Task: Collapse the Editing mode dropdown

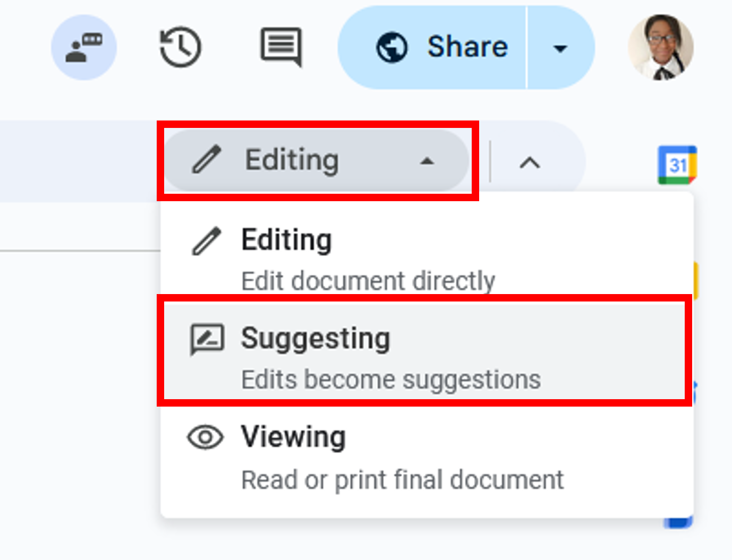Action: point(317,160)
